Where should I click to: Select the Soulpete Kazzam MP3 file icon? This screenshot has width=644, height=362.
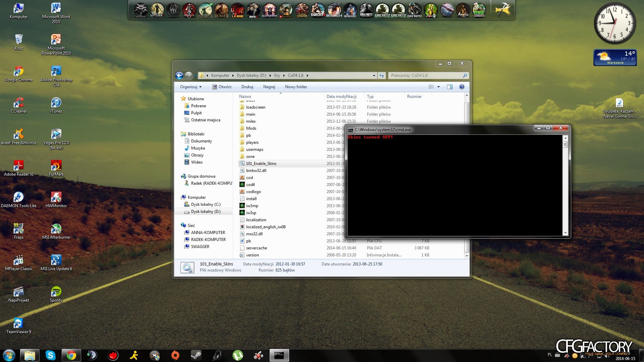click(x=619, y=108)
